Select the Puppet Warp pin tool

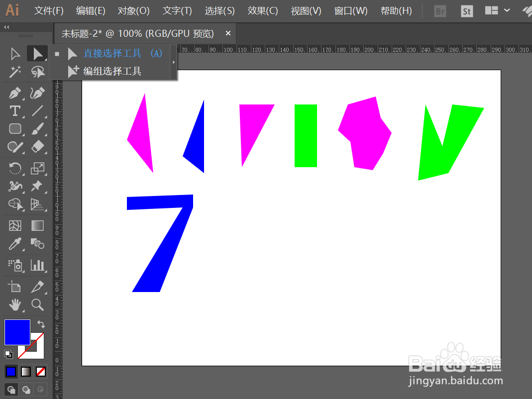[x=37, y=186]
